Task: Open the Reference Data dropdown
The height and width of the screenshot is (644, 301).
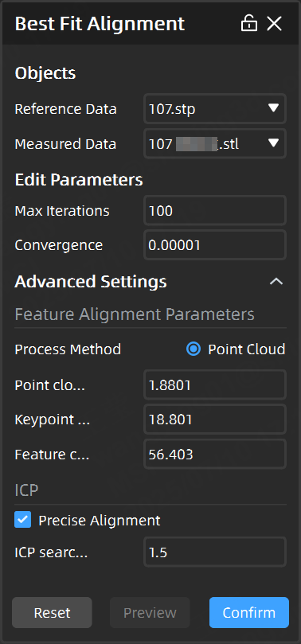Action: (215, 109)
